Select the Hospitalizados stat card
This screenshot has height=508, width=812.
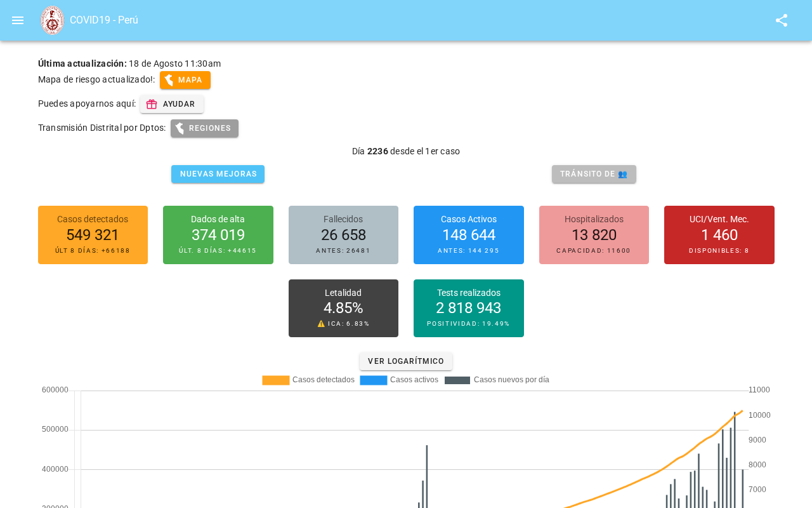click(594, 235)
